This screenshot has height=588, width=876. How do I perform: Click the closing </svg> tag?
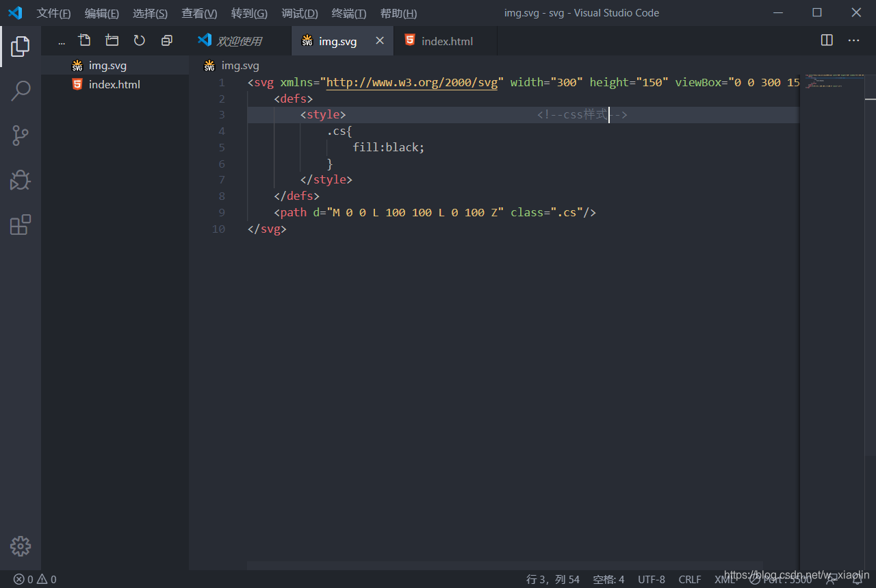pyautogui.click(x=267, y=229)
